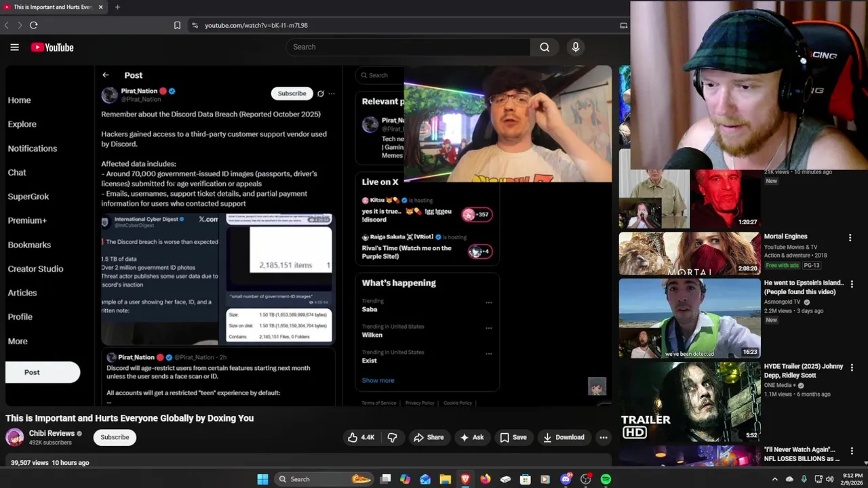Open Mortal Engines title link
Viewport: 868px width, 488px height.
pyautogui.click(x=785, y=237)
